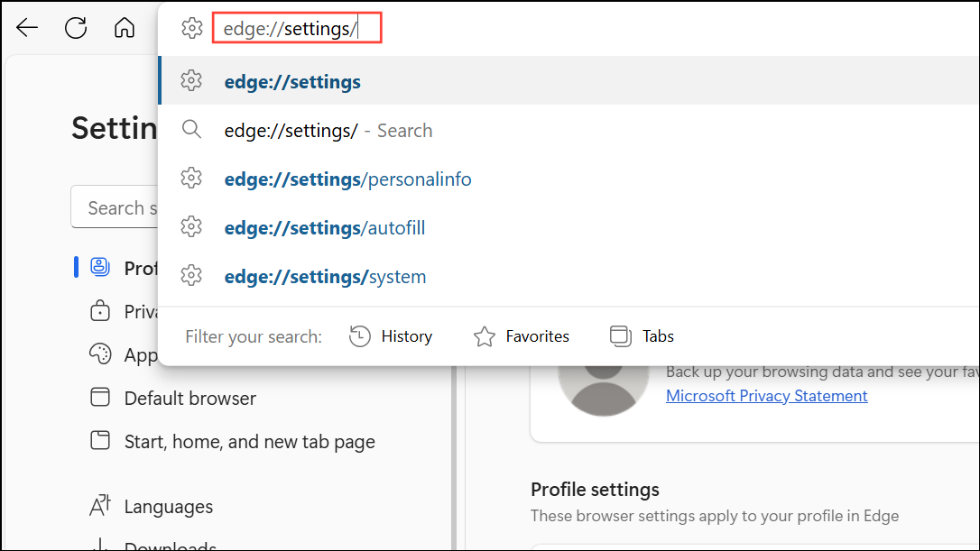980x551 pixels.
Task: Open edge://settings/autofill suggestion
Action: [x=569, y=227]
